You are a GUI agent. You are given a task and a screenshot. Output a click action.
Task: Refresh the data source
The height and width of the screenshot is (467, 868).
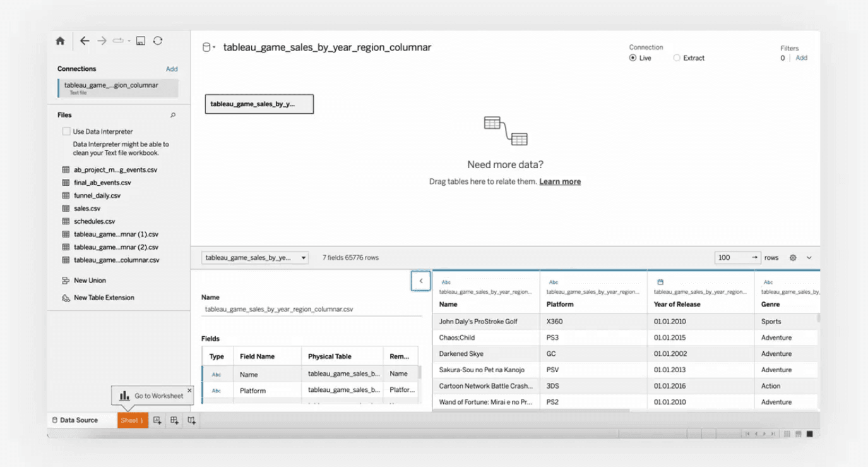tap(158, 41)
